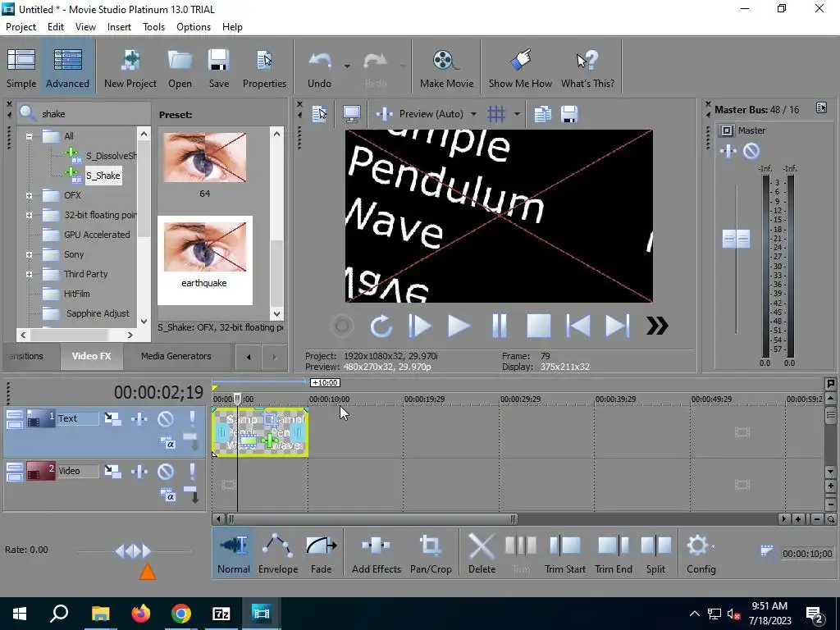Open Config settings gear
Image resolution: width=840 pixels, height=630 pixels.
[x=701, y=554]
